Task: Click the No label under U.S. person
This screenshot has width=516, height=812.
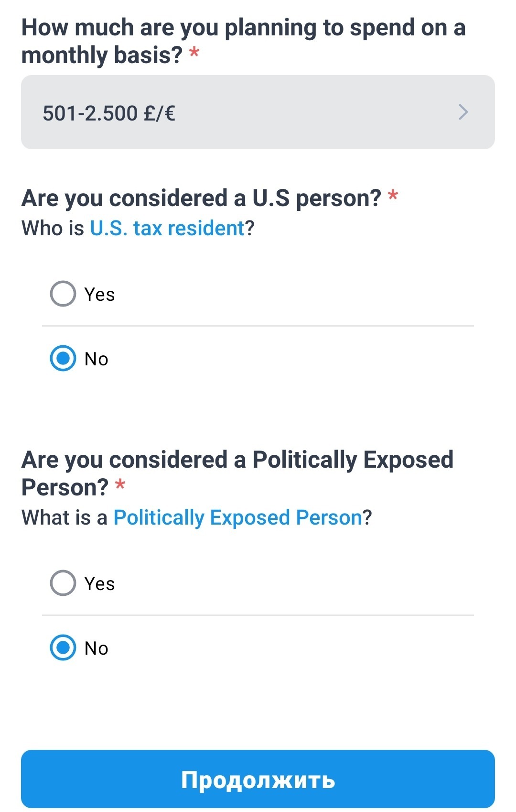Action: [96, 359]
